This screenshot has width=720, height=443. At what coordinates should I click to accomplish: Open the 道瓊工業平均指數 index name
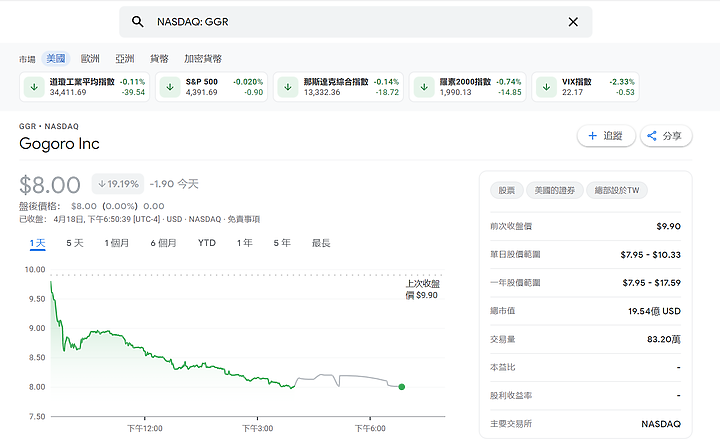point(82,82)
